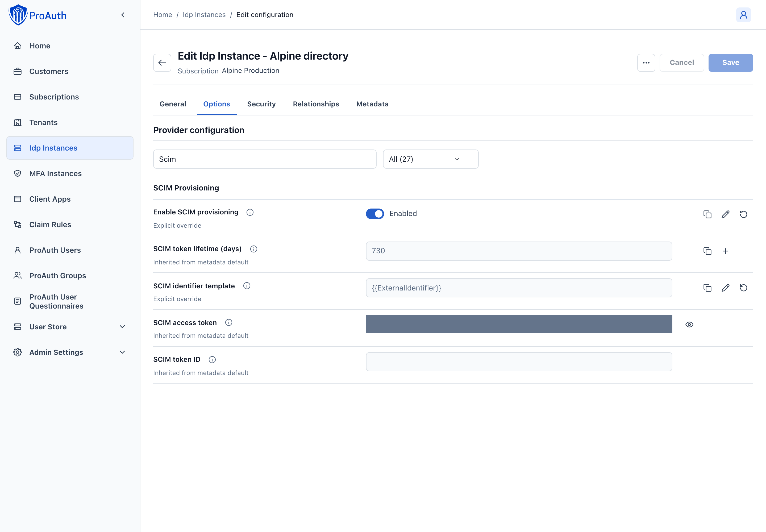Open the three-dot more actions menu
Viewport: 766px width, 532px height.
pos(646,63)
